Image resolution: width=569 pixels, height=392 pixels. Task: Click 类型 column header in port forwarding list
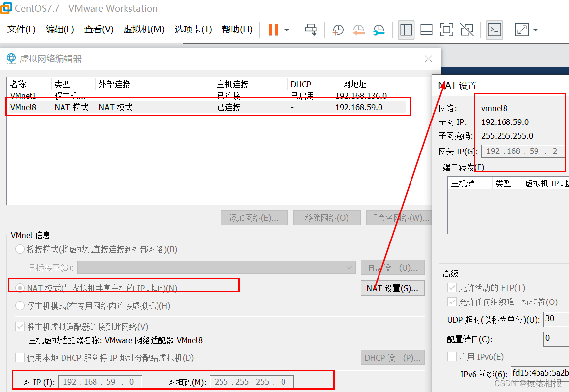tap(506, 183)
